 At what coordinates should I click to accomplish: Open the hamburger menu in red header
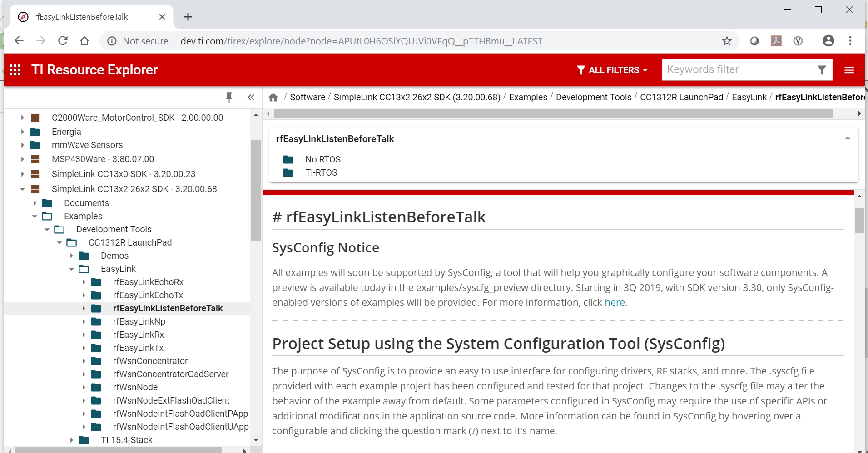849,70
